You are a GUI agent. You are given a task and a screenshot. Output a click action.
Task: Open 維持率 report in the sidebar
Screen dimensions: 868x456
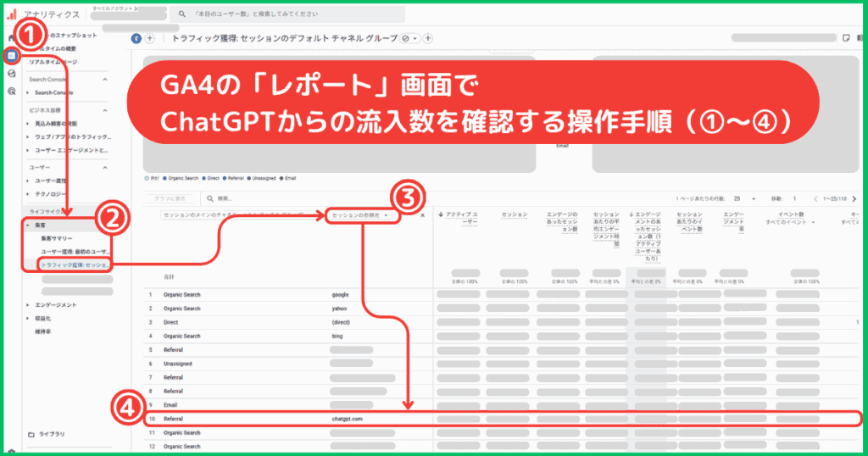coord(43,331)
